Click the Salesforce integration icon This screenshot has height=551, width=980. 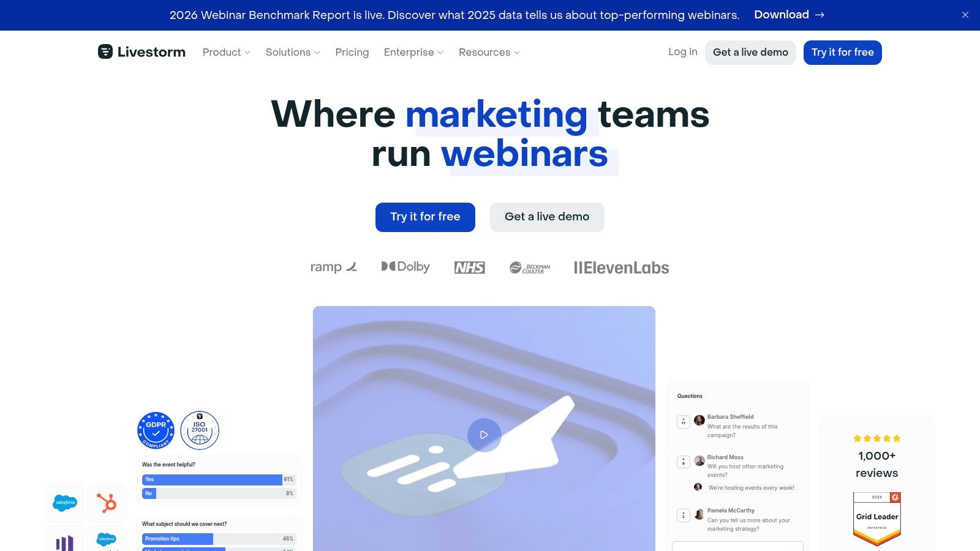(65, 503)
